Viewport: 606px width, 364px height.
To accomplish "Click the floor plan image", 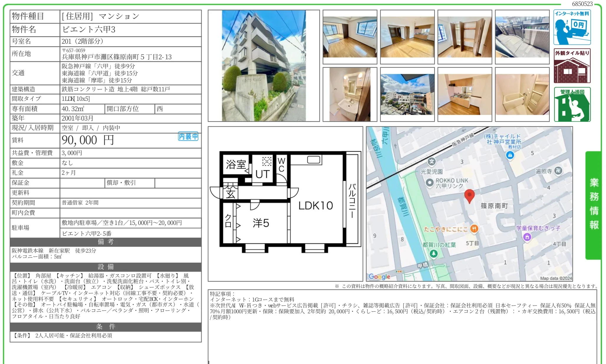I will (x=285, y=204).
